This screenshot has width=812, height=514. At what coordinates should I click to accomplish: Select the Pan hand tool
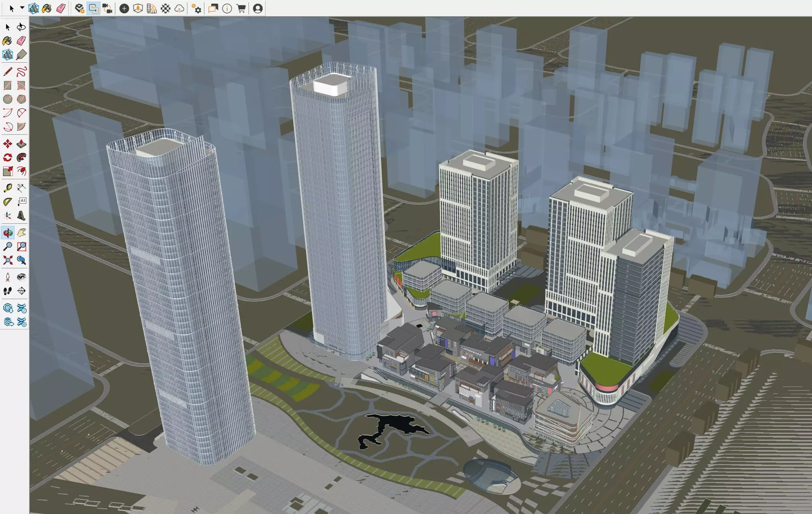[x=21, y=233]
